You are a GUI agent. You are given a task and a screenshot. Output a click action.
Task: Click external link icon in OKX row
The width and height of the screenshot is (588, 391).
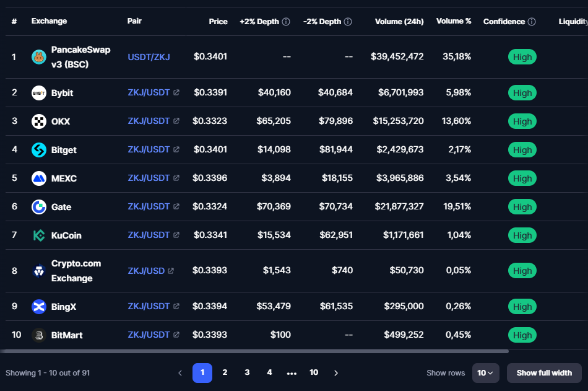(176, 121)
